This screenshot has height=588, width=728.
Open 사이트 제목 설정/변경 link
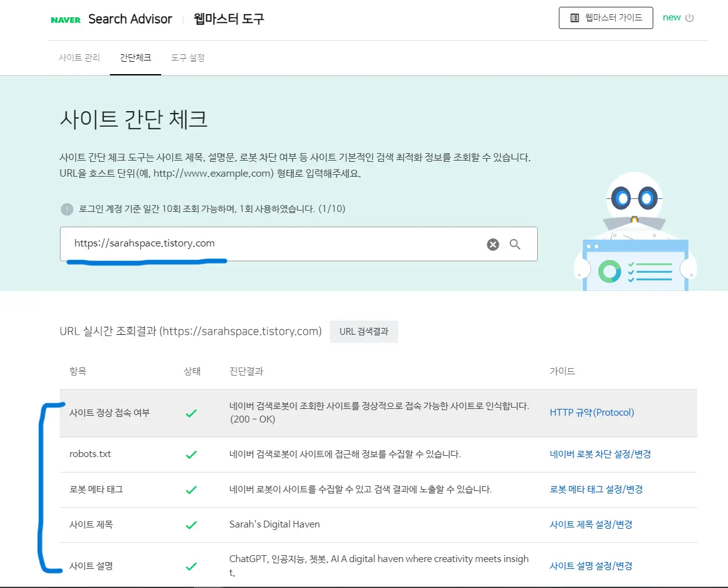coord(591,524)
